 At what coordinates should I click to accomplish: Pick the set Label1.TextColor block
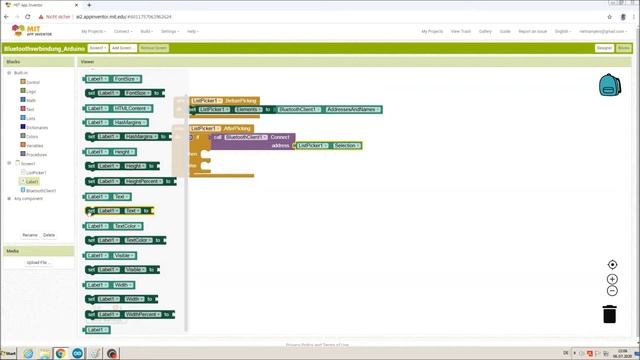click(x=125, y=240)
